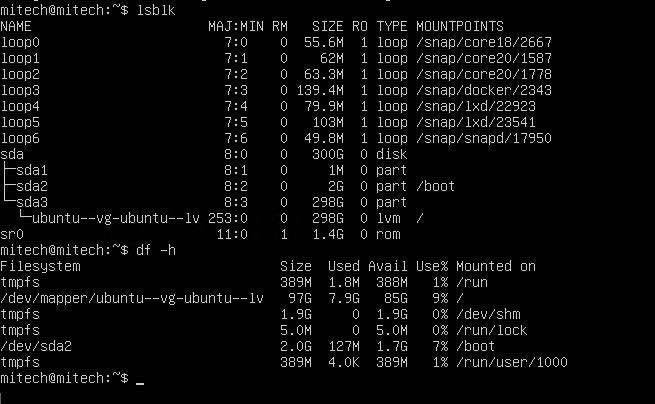The height and width of the screenshot is (404, 655).
Task: Click the /dev/mapper/ubuntu--vg-ubuntu--lv filesystem entry
Action: pos(131,298)
